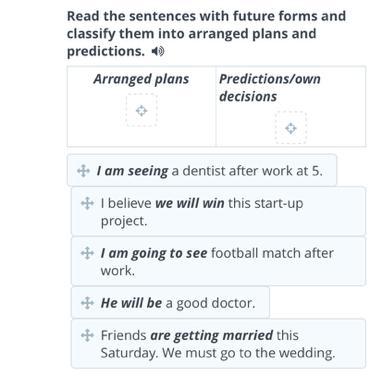The image size is (383, 384).
Task: Click the dashed drop box in Arranged plans
Action: [141, 110]
